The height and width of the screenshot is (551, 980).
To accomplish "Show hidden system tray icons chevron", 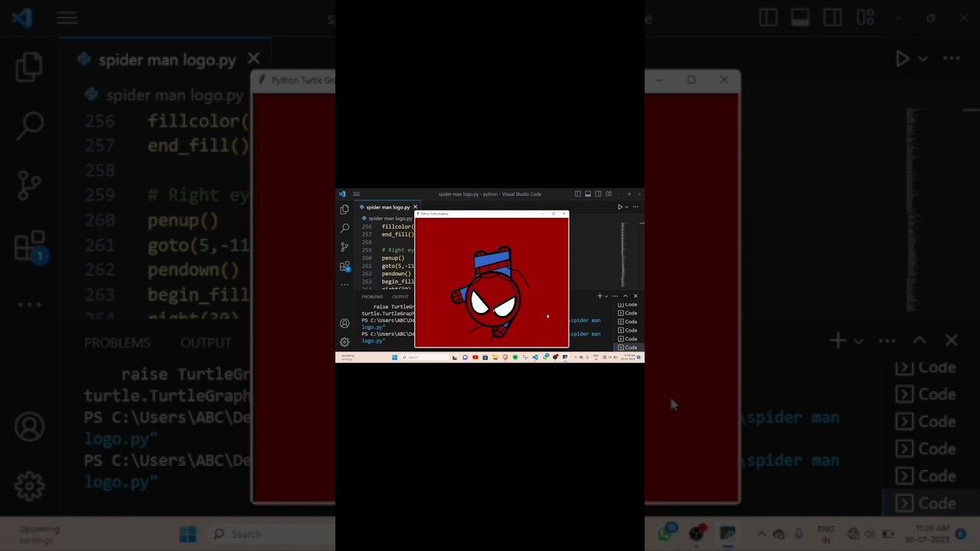I will coord(576,357).
